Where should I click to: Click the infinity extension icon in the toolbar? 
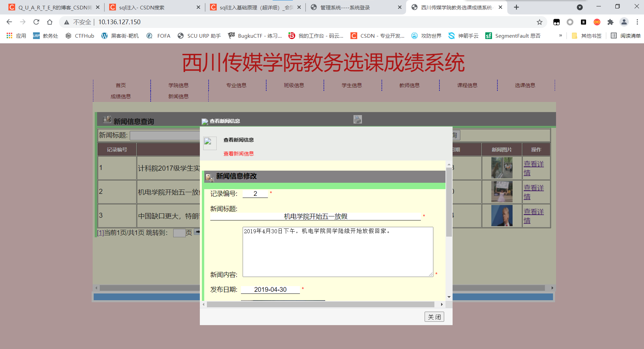(x=597, y=22)
